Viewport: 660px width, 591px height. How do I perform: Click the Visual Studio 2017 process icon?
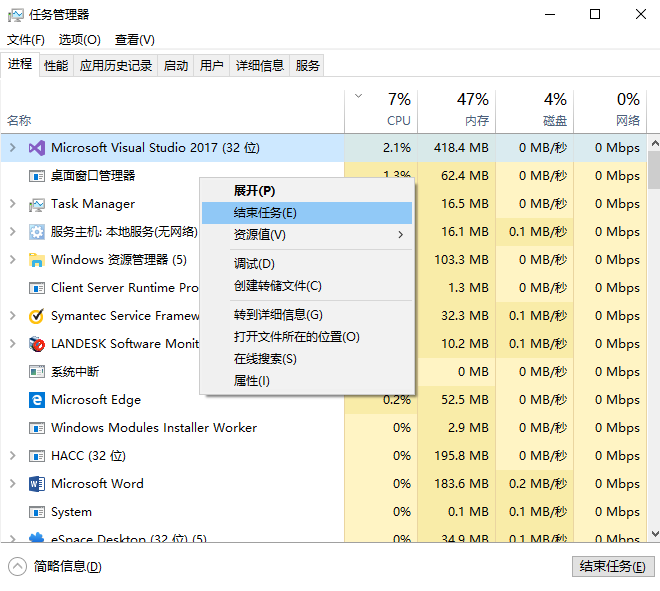point(37,148)
